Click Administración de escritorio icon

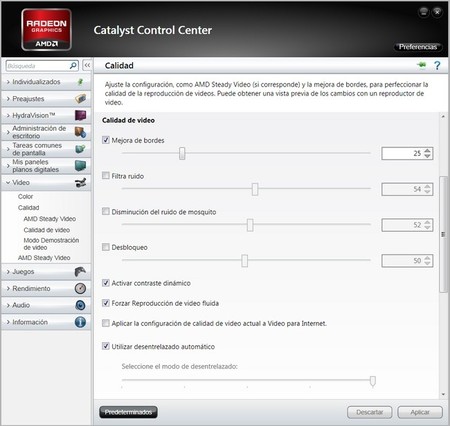coord(80,132)
